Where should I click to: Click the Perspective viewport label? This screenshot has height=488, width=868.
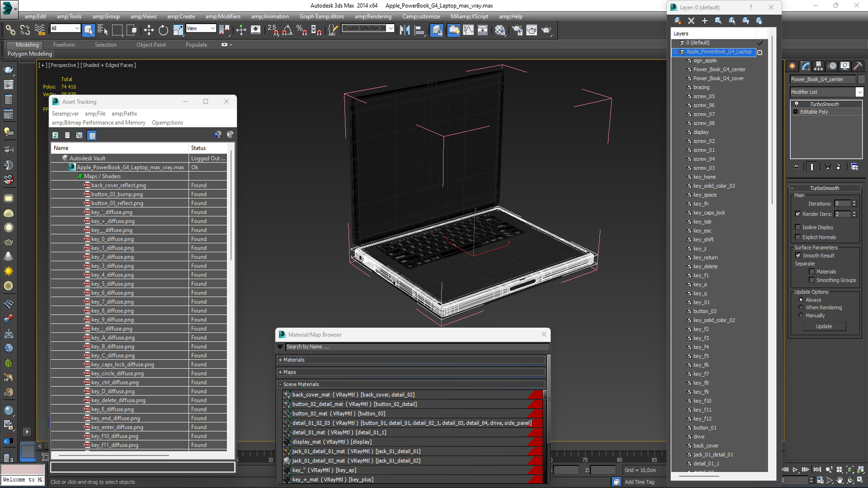(64, 65)
